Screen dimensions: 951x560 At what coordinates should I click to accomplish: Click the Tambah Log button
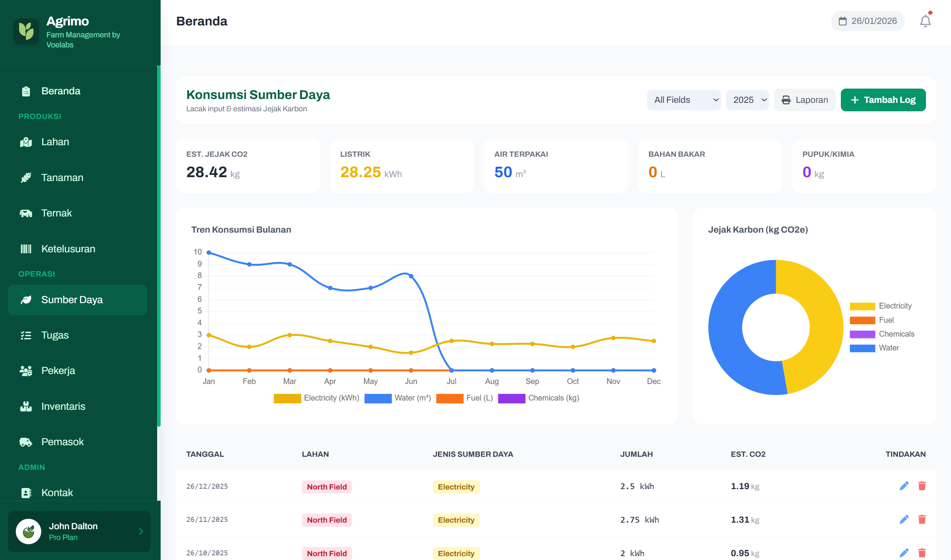tap(883, 100)
